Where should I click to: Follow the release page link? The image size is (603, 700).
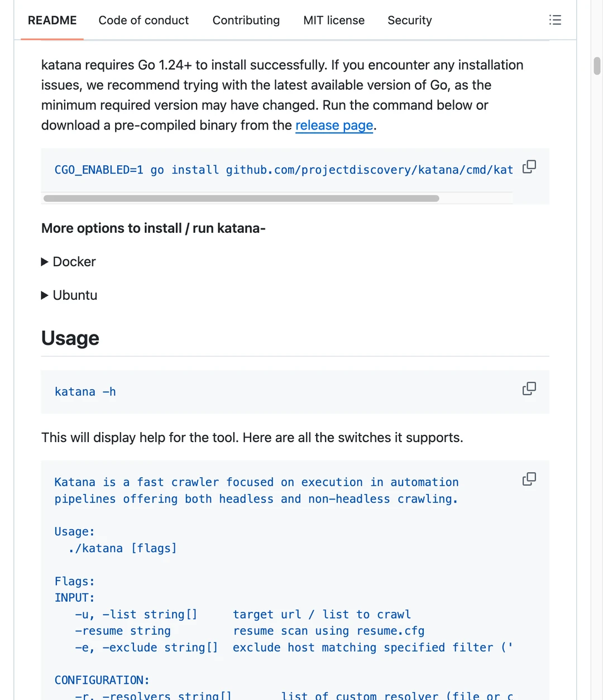click(x=334, y=126)
